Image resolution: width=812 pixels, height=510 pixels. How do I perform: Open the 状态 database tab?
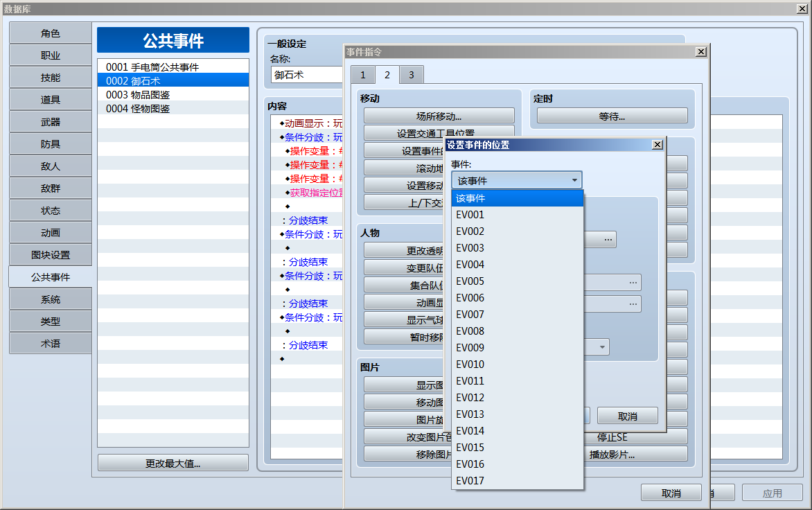tap(51, 211)
